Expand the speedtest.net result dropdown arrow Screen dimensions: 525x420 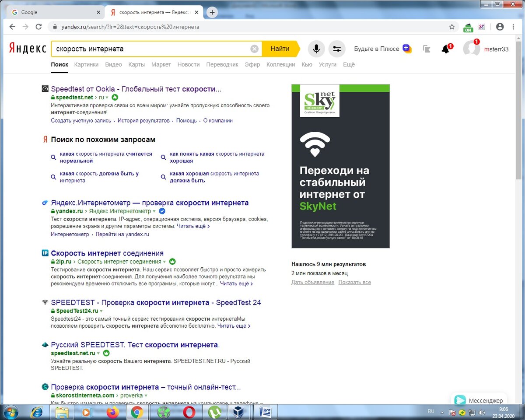pos(107,98)
